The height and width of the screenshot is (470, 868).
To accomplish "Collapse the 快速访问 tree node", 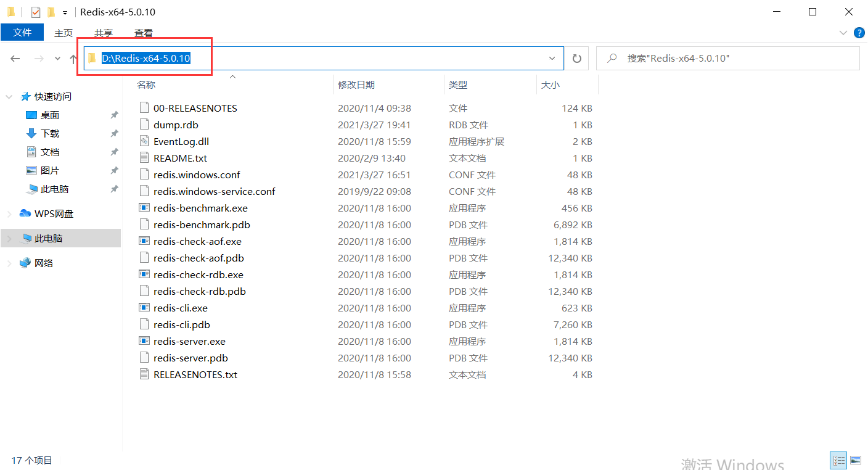I will (9, 97).
